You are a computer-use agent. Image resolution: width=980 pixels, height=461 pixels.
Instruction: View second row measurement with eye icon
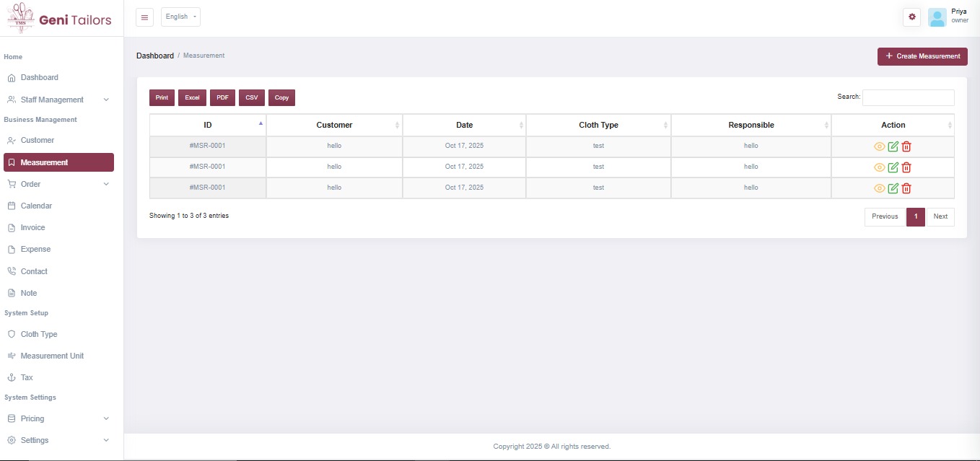[x=879, y=167]
